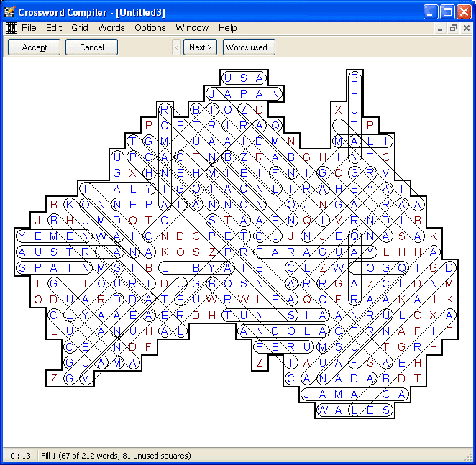Maximize the Crossword Compiler window
The width and height of the screenshot is (476, 465).
447,12
